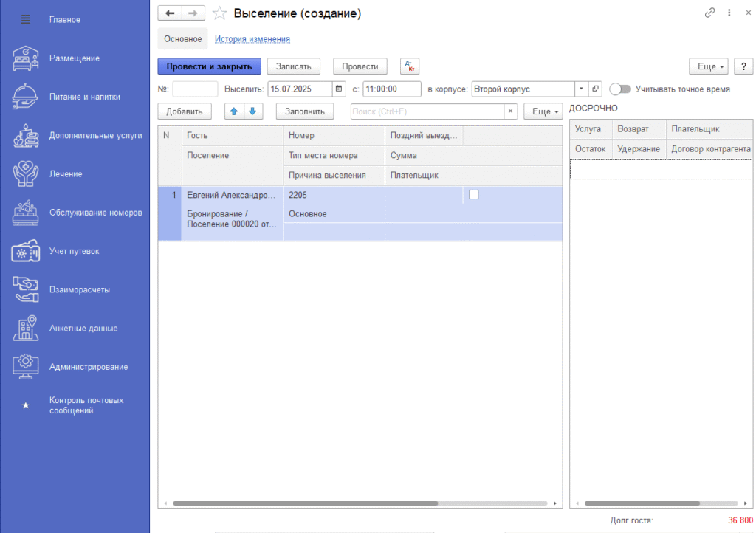Open the Взаиморасчеты money icon

pyautogui.click(x=26, y=289)
